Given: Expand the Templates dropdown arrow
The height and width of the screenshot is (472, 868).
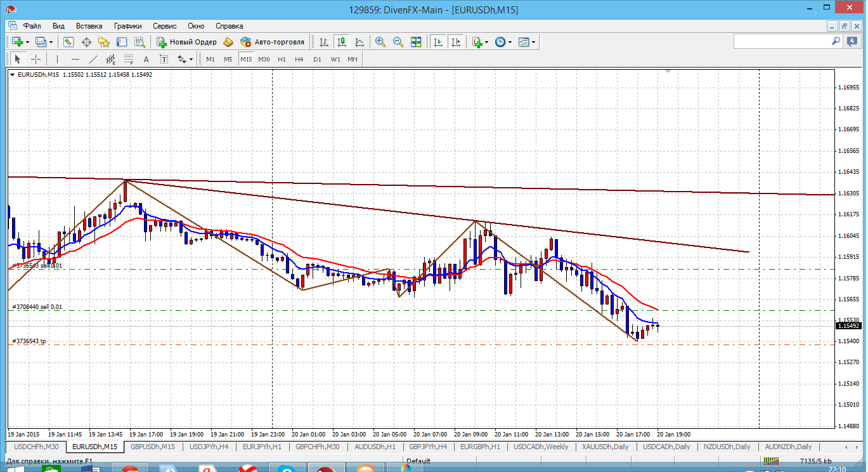Looking at the screenshot, I should click(534, 42).
